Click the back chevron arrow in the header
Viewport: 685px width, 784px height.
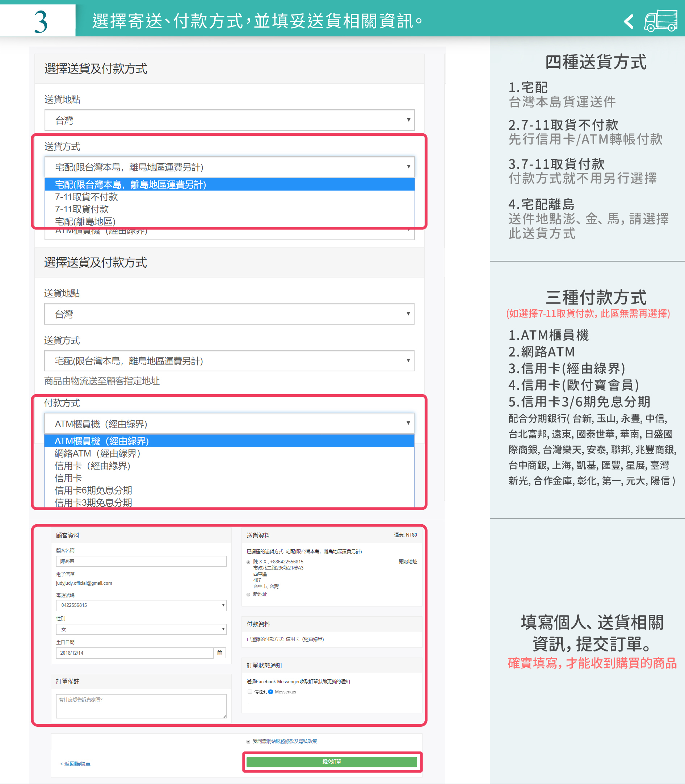pyautogui.click(x=629, y=21)
